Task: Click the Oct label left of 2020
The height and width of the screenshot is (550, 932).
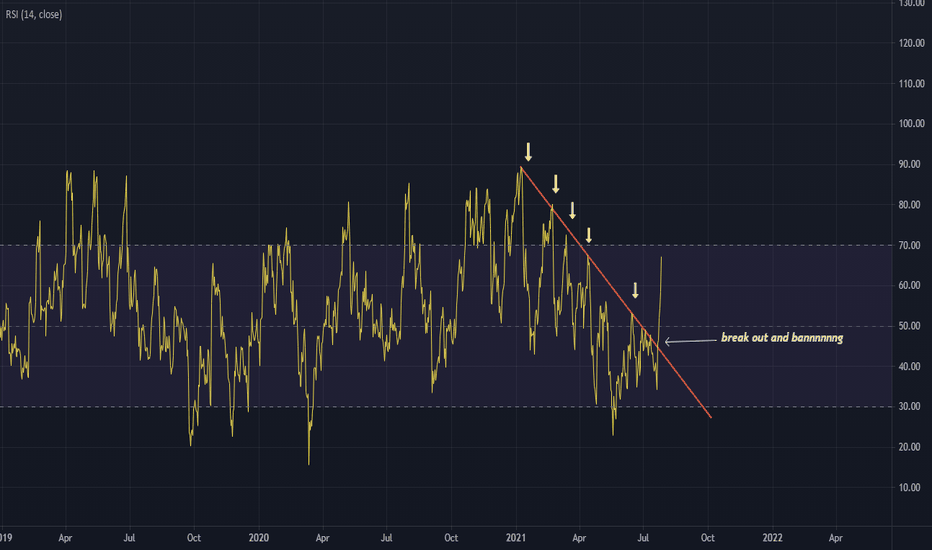Action: 194,538
